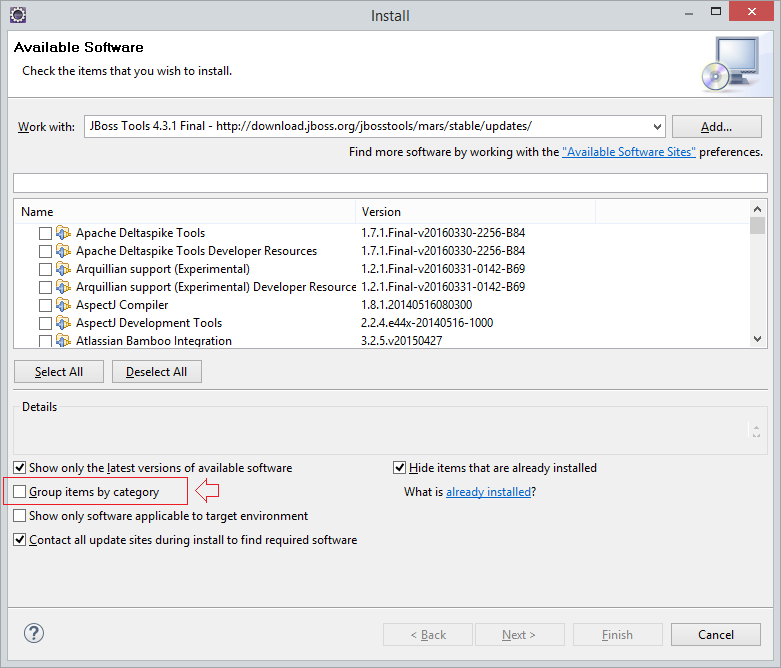Open the Available Software Sites preferences link

pos(629,151)
